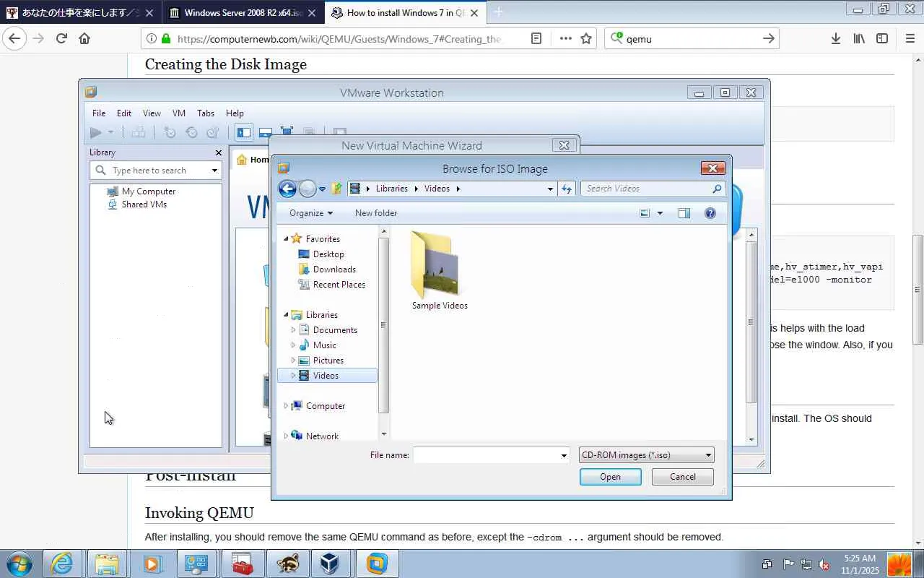The image size is (924, 578).
Task: Open the recent pages dropdown arrow
Action: (x=322, y=189)
